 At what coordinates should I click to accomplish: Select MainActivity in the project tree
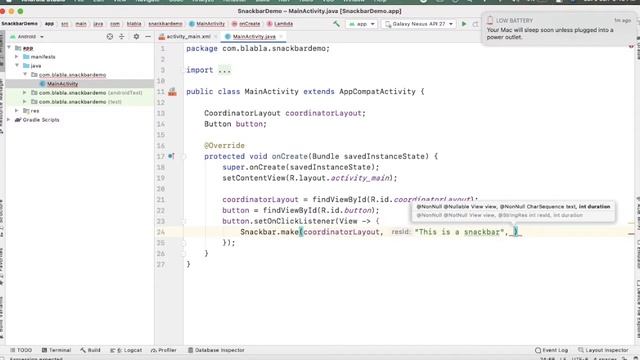(x=62, y=84)
